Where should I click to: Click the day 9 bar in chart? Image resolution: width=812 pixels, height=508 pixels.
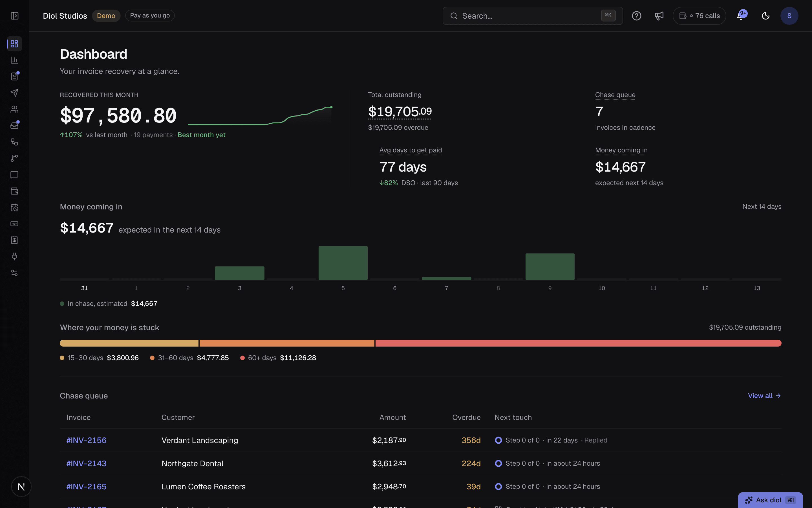point(550,266)
